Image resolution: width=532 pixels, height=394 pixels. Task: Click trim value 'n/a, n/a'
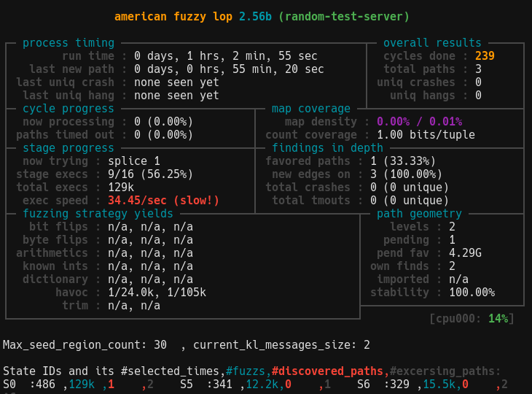click(134, 305)
